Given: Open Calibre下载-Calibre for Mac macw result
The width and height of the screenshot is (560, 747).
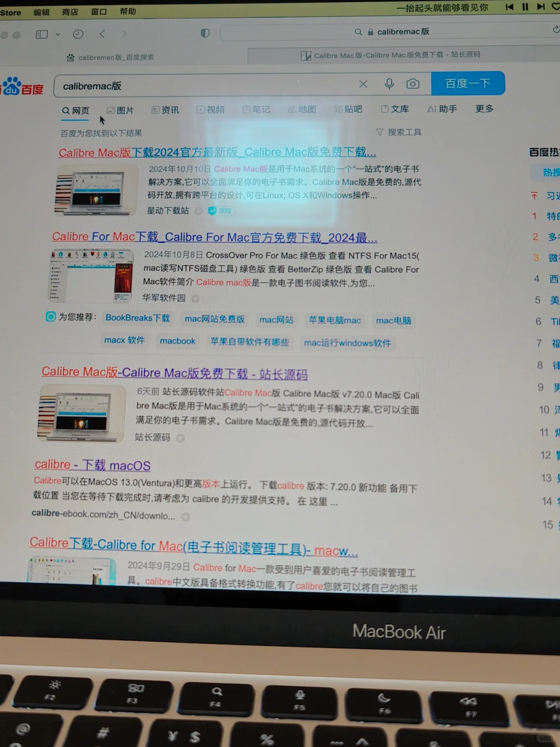Looking at the screenshot, I should tap(194, 546).
